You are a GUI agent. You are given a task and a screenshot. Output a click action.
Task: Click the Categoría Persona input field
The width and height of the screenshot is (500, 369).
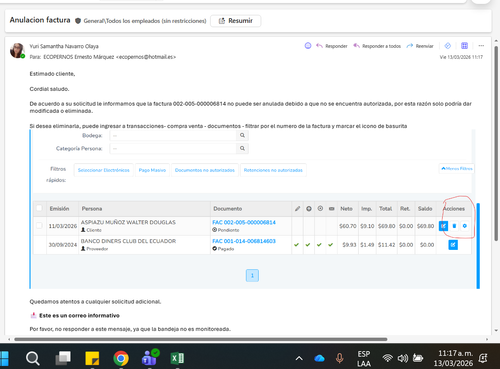pos(173,148)
